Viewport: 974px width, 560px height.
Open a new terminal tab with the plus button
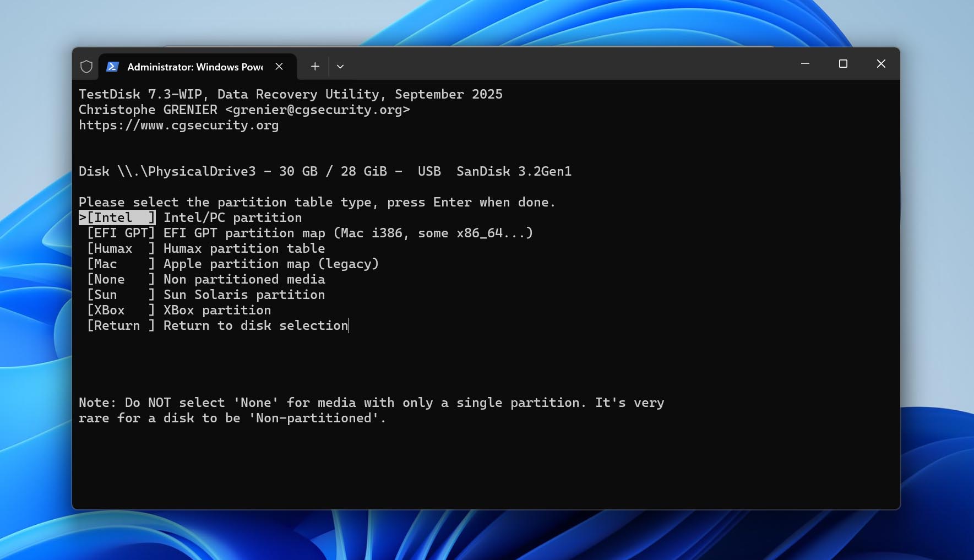point(315,67)
